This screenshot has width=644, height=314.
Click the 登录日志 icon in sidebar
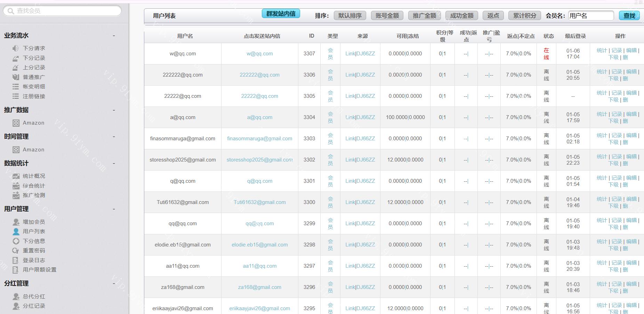coord(16,260)
